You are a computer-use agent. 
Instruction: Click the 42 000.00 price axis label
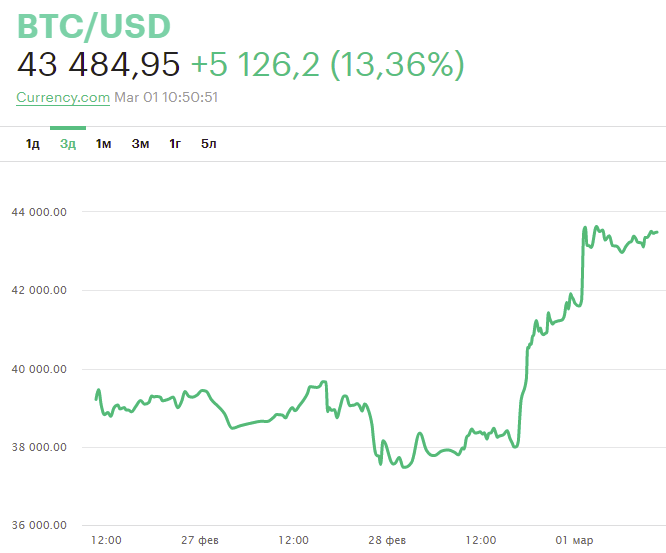pos(39,290)
